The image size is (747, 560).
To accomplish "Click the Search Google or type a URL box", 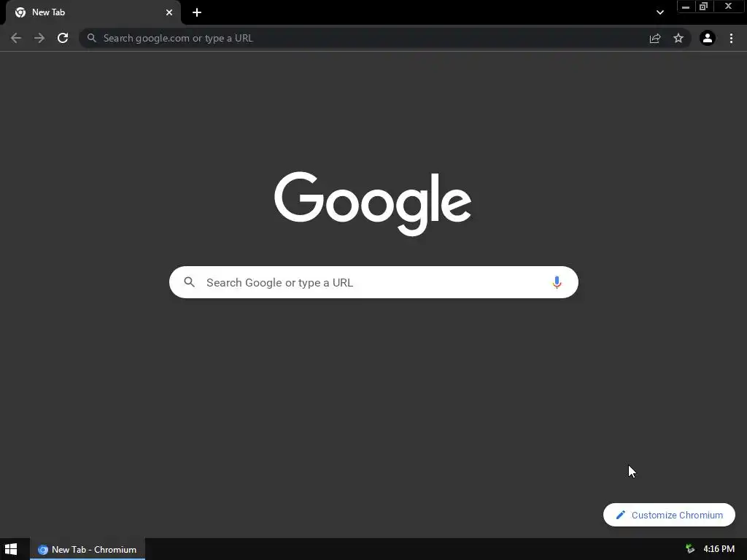I will click(374, 282).
